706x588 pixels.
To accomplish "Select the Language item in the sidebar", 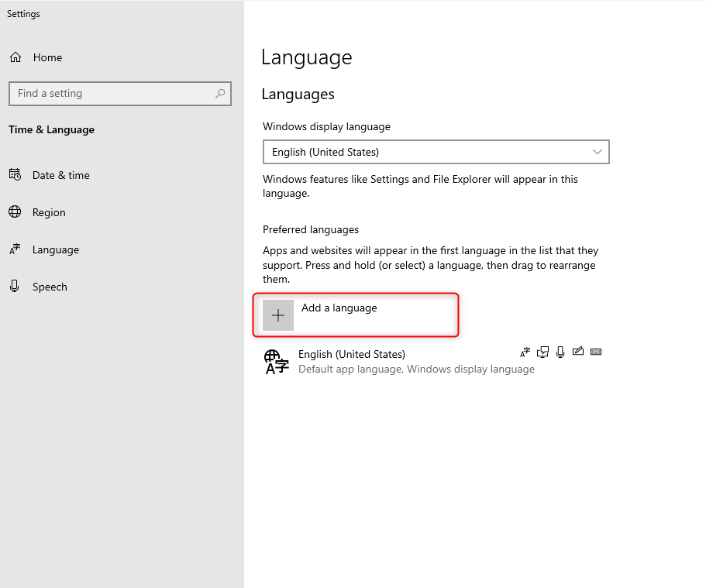I will point(55,249).
